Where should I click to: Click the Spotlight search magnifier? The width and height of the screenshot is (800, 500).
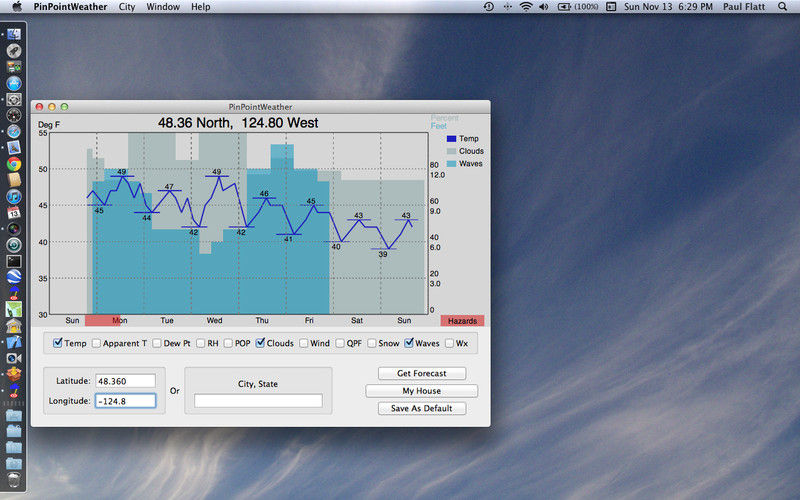[x=782, y=7]
